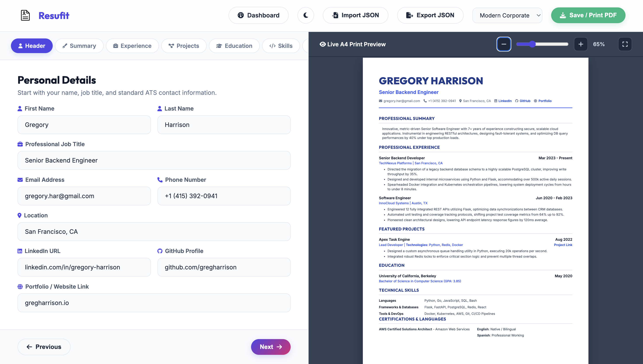
Task: Click the Next button
Action: click(271, 347)
